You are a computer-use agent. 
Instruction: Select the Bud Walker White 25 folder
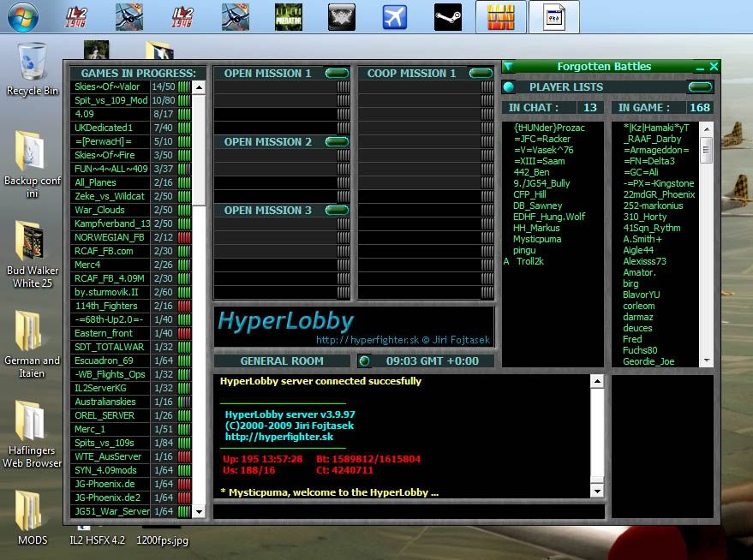point(33,255)
